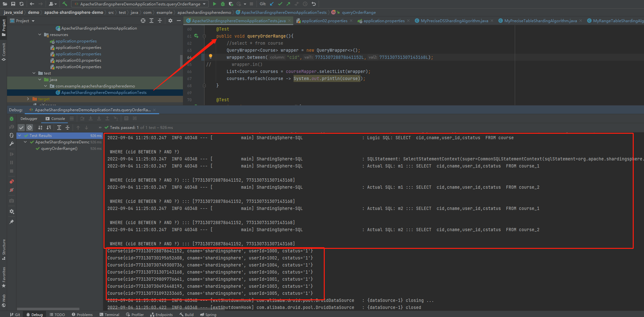The width and height of the screenshot is (644, 317).
Task: Expand the target folder node
Action: [x=28, y=99]
